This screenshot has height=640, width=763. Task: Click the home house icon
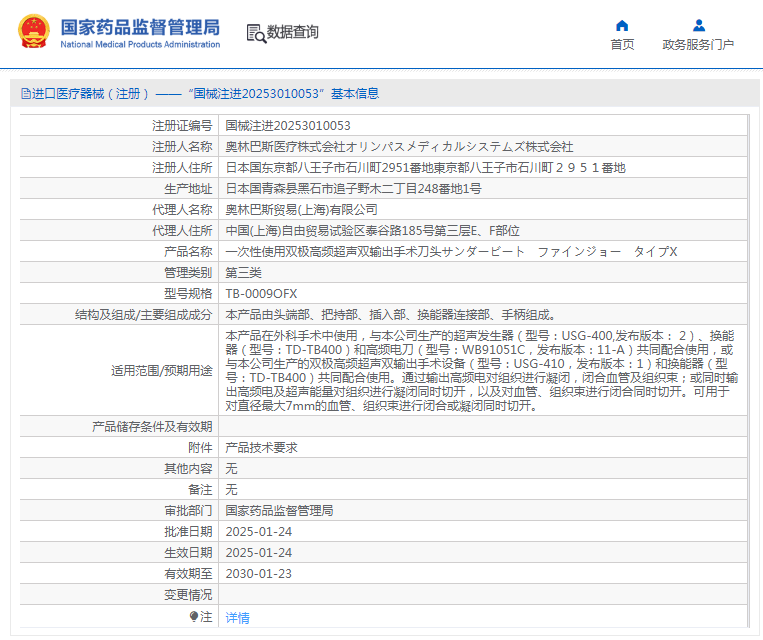tap(622, 25)
